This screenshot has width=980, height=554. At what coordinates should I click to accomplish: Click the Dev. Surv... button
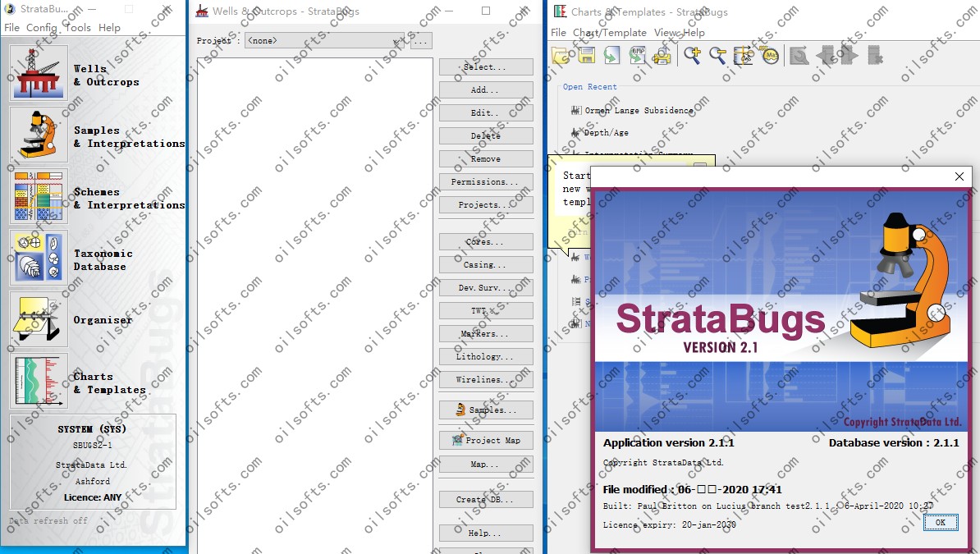pyautogui.click(x=486, y=287)
